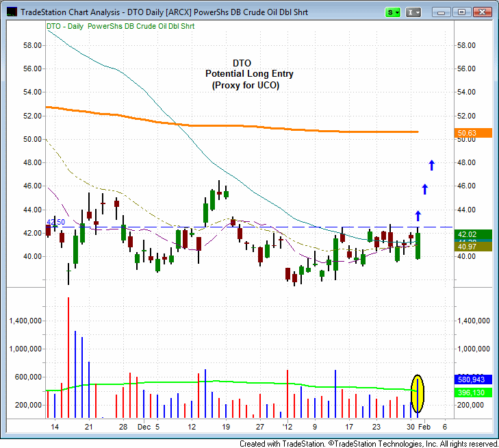Click the last green candlestick near Feb
Image resolution: width=499 pixels, height=448 pixels.
418,245
